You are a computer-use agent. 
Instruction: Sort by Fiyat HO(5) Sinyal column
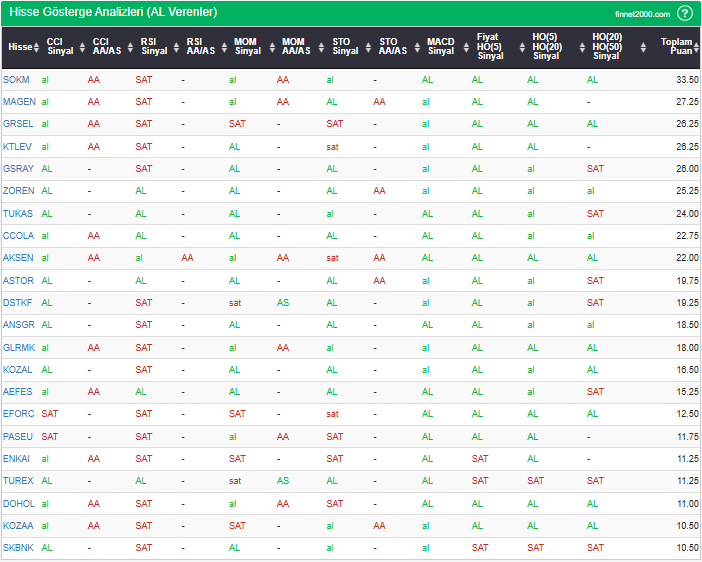(x=490, y=47)
